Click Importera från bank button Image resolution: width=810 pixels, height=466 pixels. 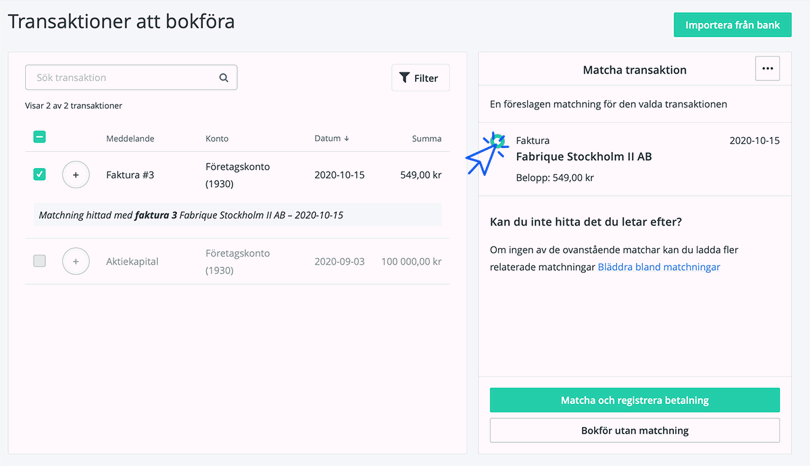732,25
